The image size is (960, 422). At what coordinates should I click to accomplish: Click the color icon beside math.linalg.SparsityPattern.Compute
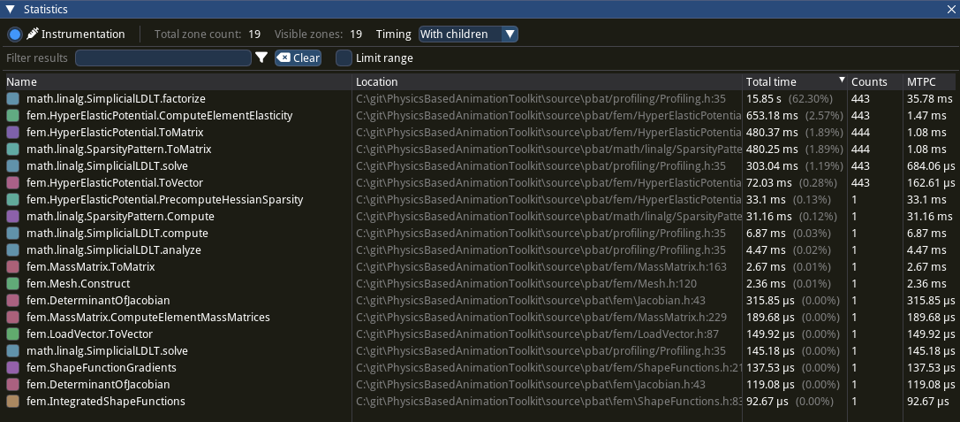click(x=13, y=217)
